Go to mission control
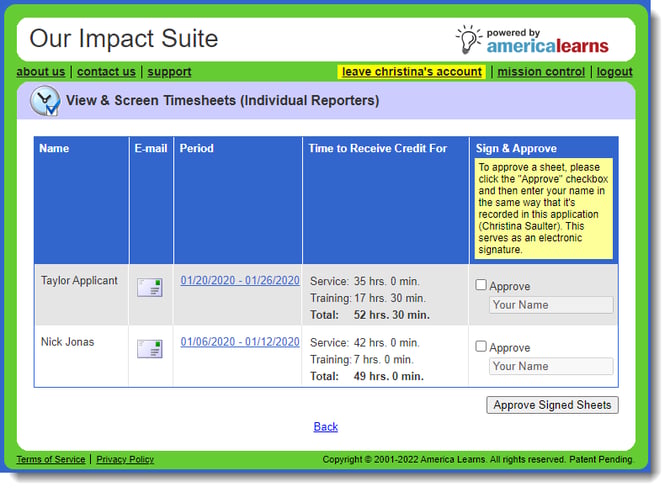The height and width of the screenshot is (492, 670). click(541, 72)
